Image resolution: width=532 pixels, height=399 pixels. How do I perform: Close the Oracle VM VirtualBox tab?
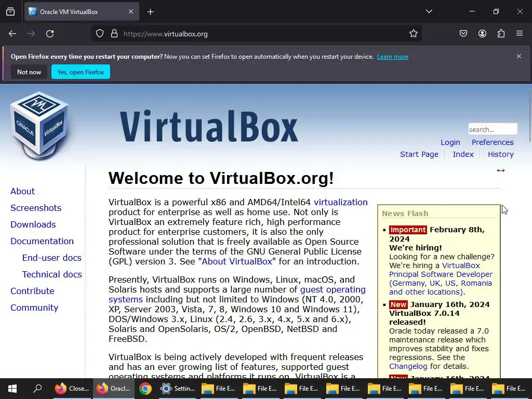(130, 12)
